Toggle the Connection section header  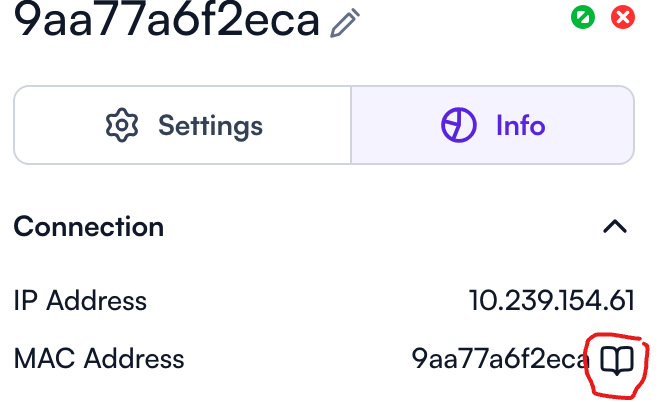[x=324, y=226]
